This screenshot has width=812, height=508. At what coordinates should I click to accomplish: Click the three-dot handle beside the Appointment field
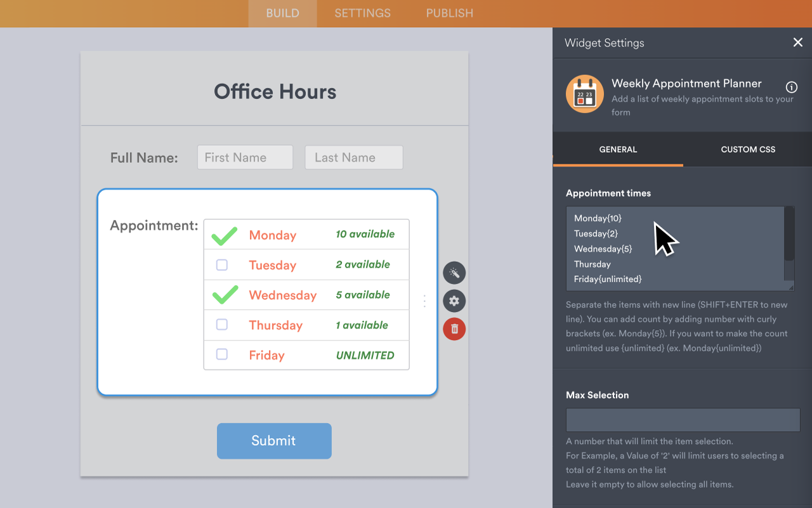(424, 301)
